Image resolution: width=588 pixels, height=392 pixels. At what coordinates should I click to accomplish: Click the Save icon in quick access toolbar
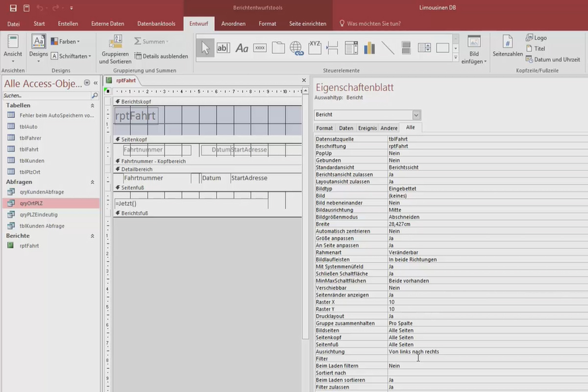[x=13, y=8]
